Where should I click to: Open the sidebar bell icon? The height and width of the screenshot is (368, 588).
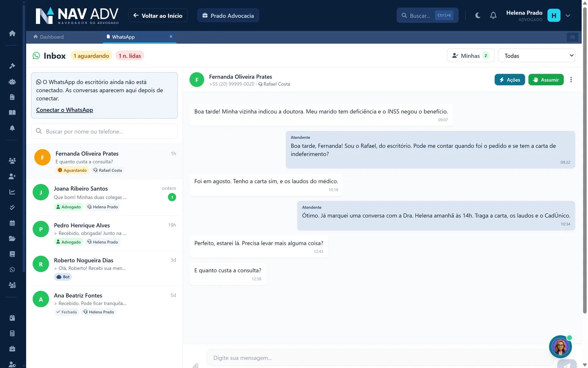pos(12,128)
